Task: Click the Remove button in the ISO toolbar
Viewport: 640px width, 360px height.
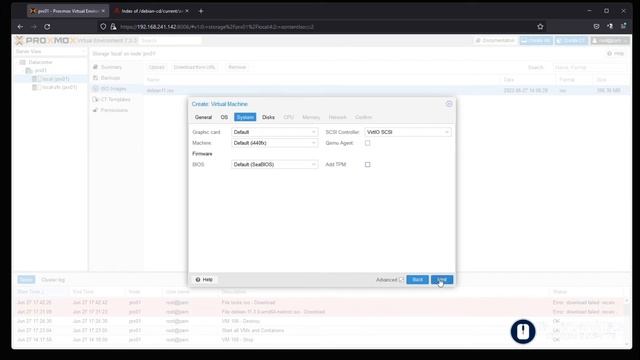Action: [x=237, y=67]
